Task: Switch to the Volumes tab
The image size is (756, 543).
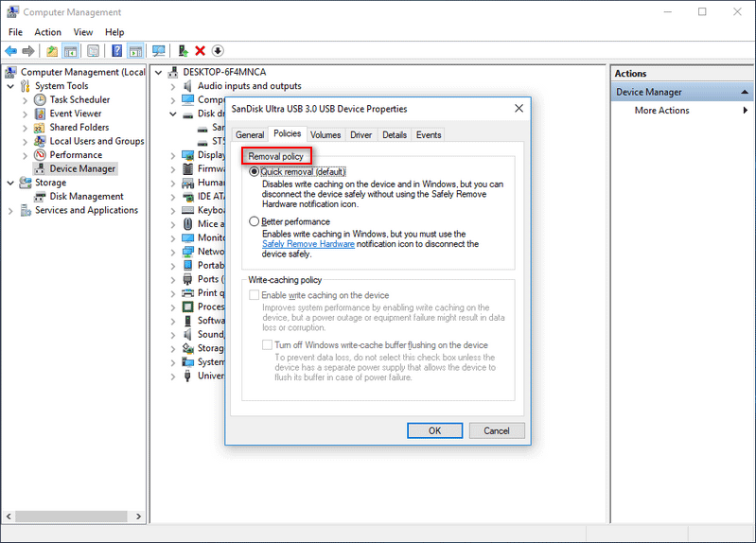Action: click(x=325, y=135)
